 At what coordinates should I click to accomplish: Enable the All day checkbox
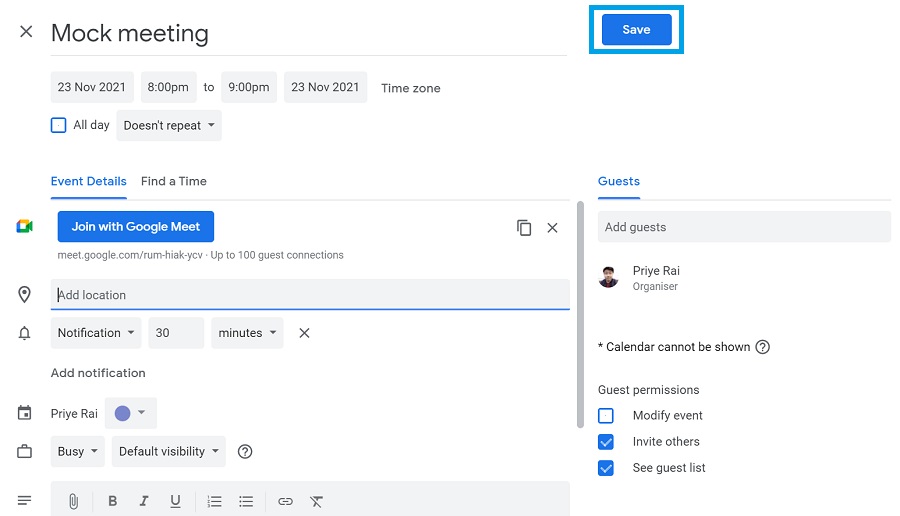point(59,125)
